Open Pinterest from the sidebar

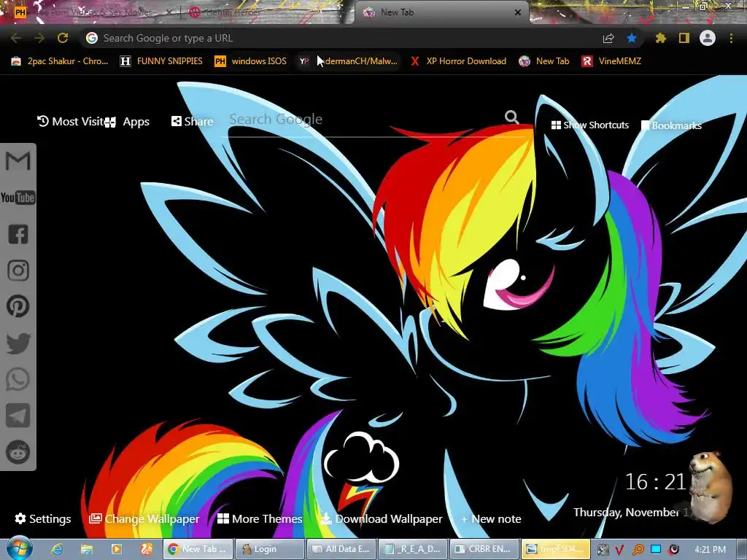coord(18,307)
